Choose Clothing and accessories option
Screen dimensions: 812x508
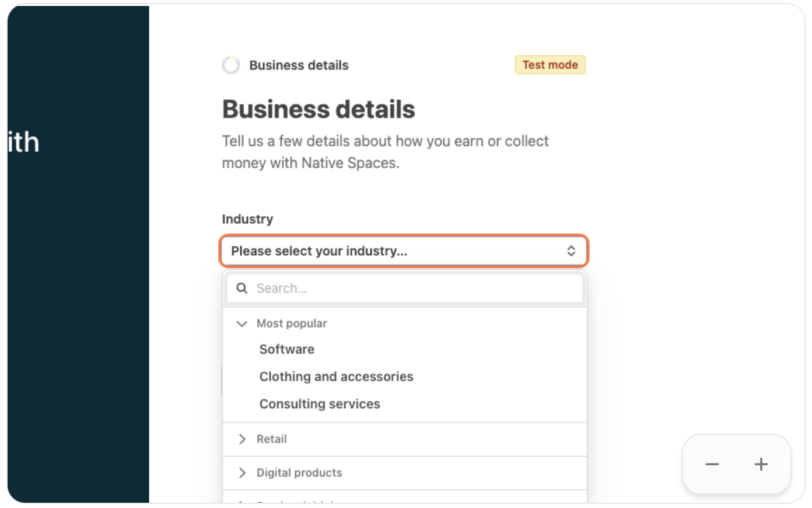(x=336, y=377)
